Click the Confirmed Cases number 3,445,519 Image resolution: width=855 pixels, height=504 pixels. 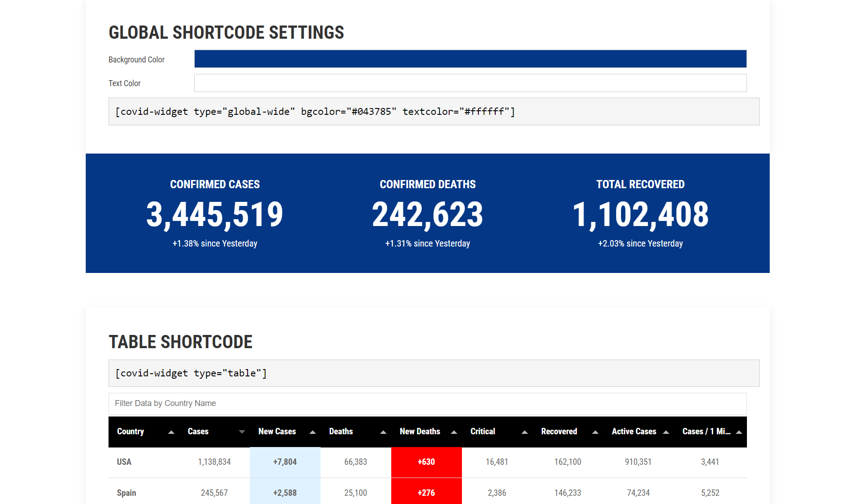[215, 215]
